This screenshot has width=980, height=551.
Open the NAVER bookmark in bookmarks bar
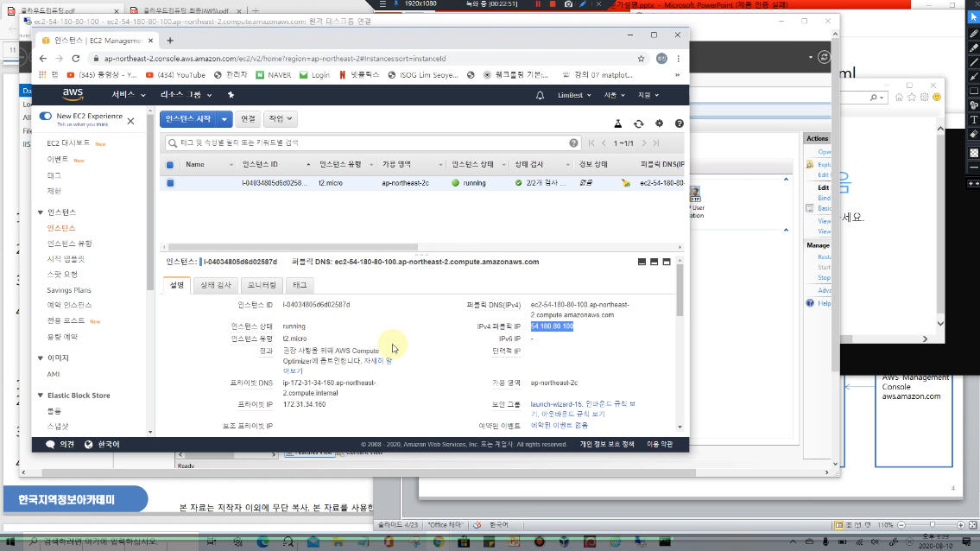coord(273,75)
